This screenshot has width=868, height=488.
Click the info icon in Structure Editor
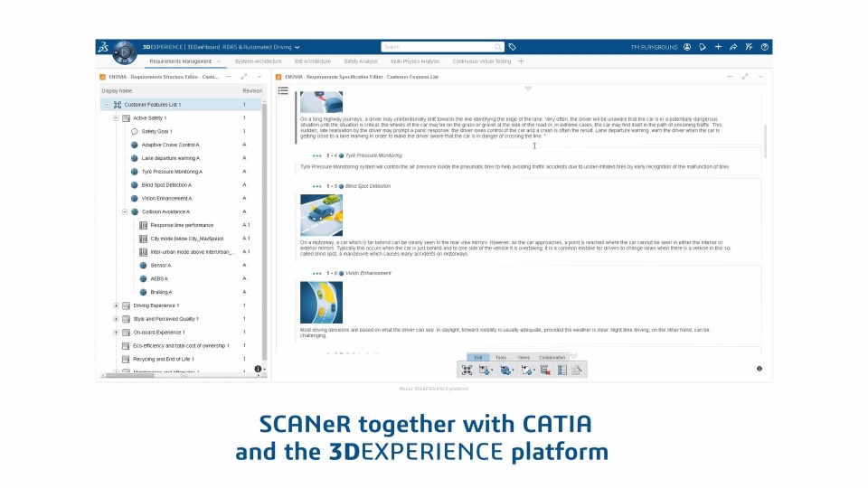click(x=258, y=369)
